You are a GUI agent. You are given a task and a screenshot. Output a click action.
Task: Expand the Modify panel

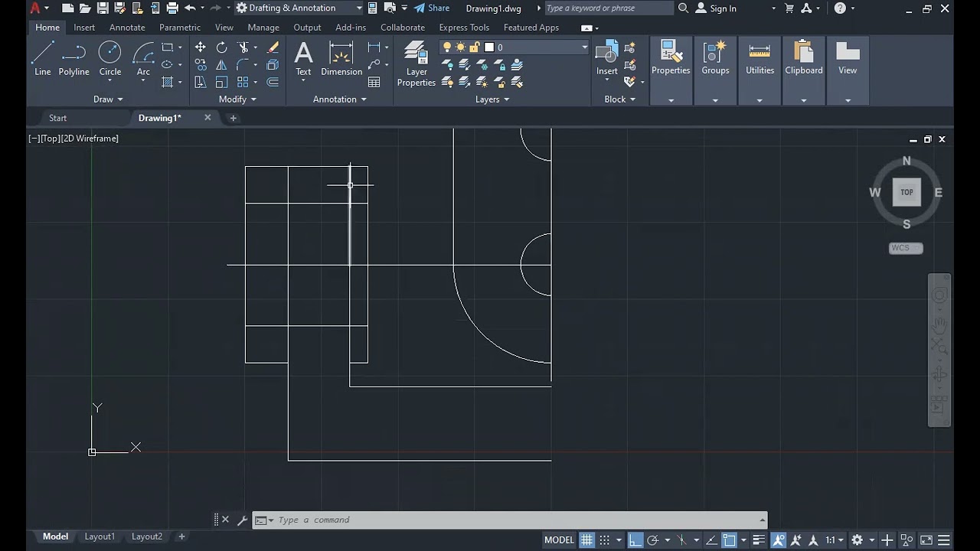[x=237, y=99]
